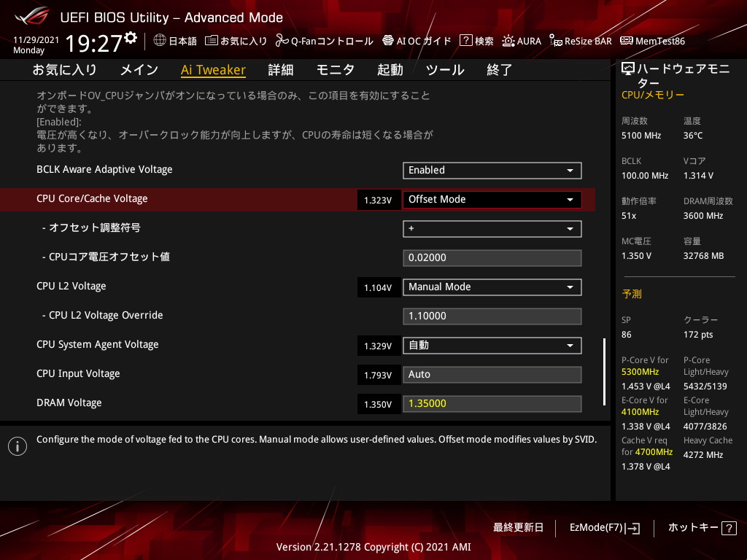Viewport: 747px width, 560px height.
Task: Select the BCLK Aware Adaptive Voltage label
Action: 104,169
